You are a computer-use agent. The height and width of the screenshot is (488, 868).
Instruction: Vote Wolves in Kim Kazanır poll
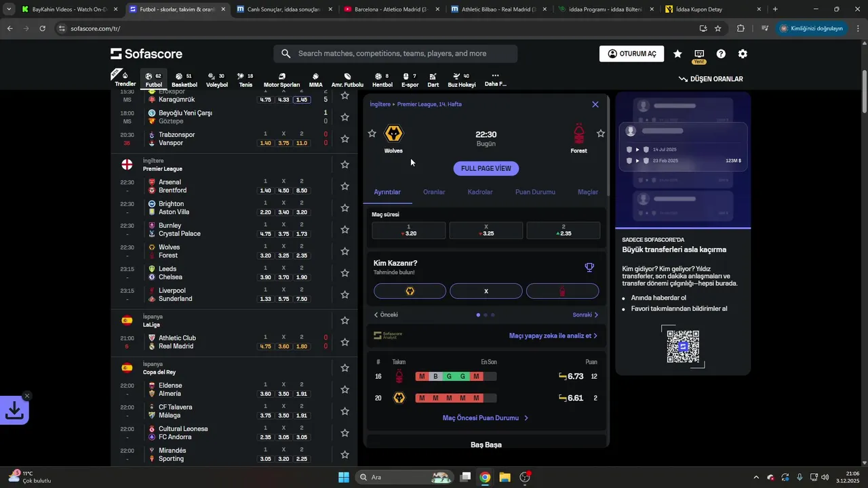point(410,291)
